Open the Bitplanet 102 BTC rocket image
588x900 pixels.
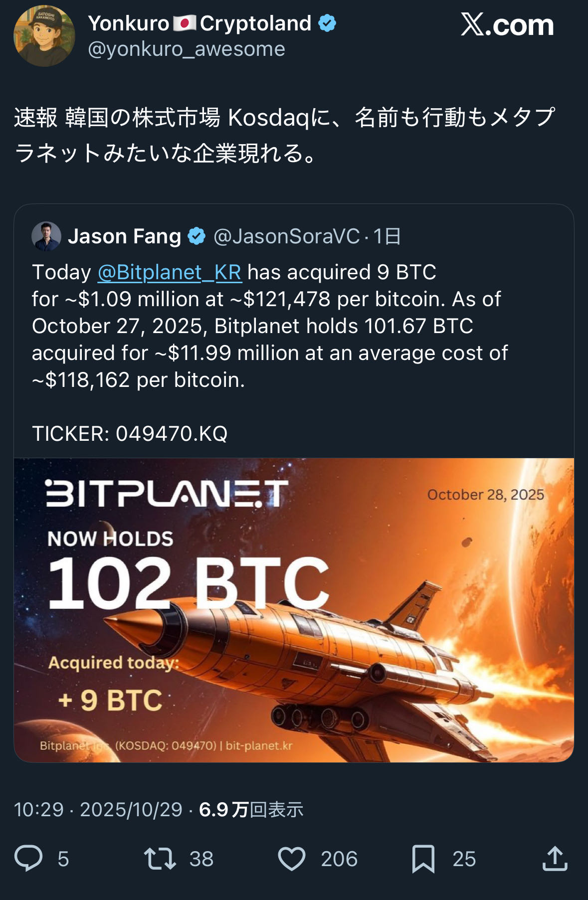click(294, 609)
